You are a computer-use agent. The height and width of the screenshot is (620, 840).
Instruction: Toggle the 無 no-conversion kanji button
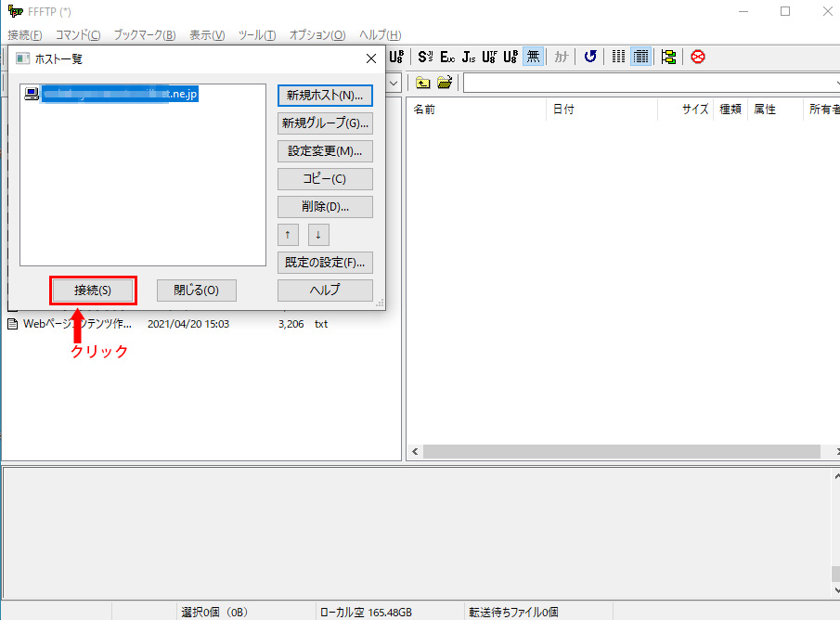[x=533, y=57]
